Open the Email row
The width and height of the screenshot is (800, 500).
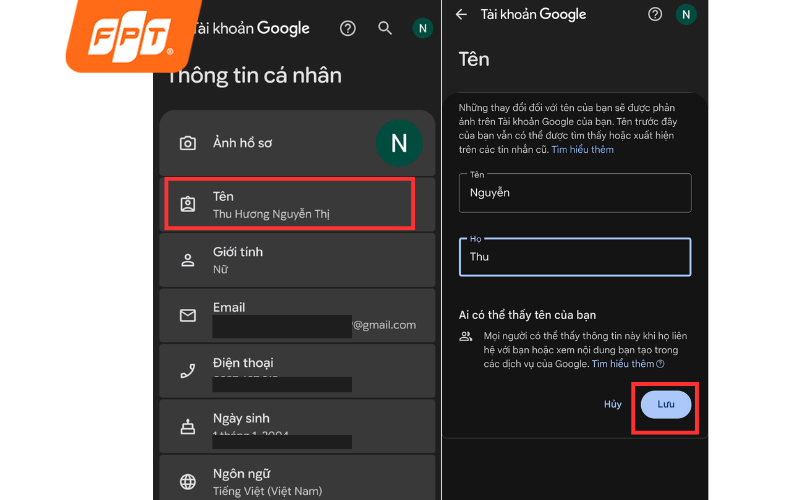(297, 315)
